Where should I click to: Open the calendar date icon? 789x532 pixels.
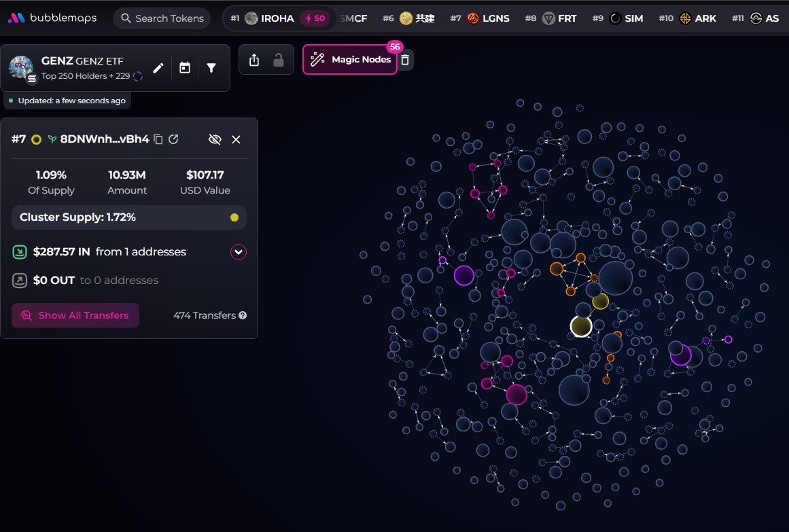click(185, 67)
